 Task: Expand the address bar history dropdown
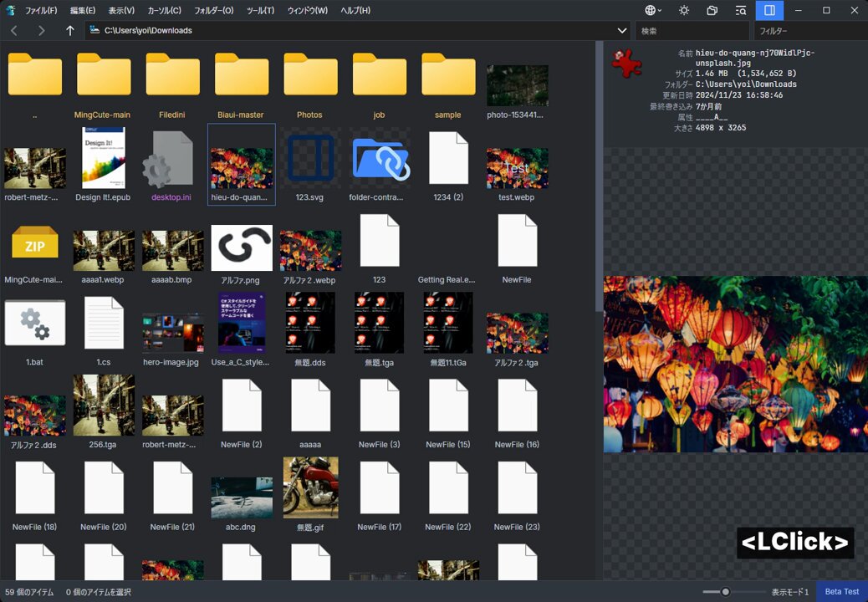pos(622,30)
